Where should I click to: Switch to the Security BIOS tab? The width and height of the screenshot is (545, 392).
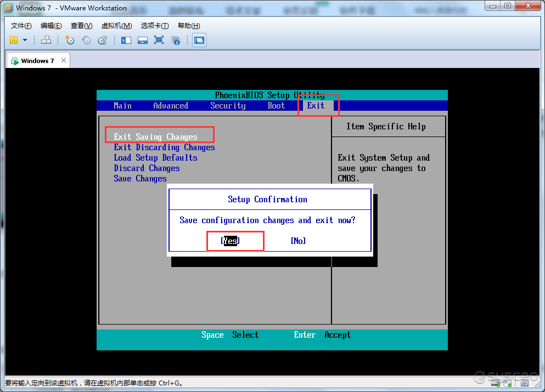point(228,106)
